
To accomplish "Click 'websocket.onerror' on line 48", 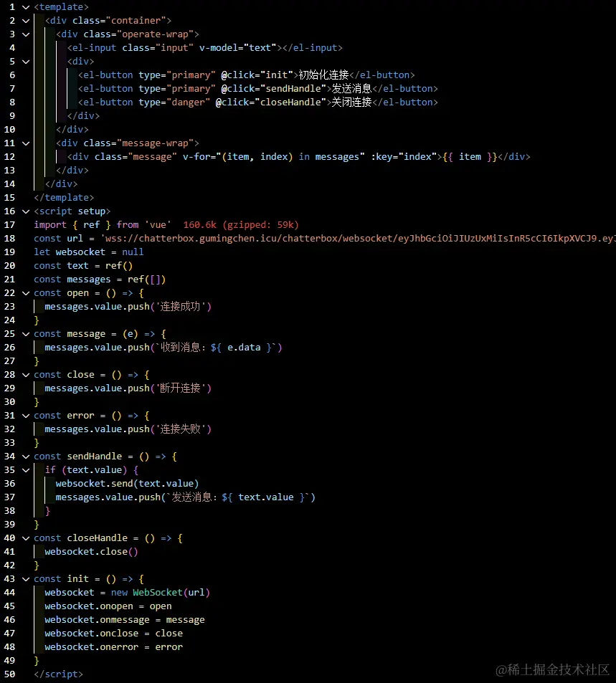I will (92, 647).
